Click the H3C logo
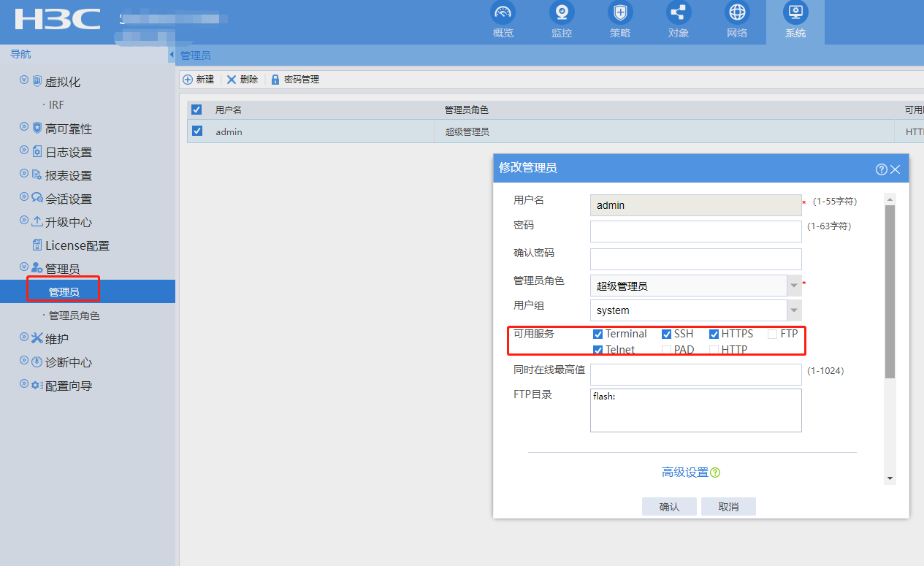The width and height of the screenshot is (924, 566). 58,19
